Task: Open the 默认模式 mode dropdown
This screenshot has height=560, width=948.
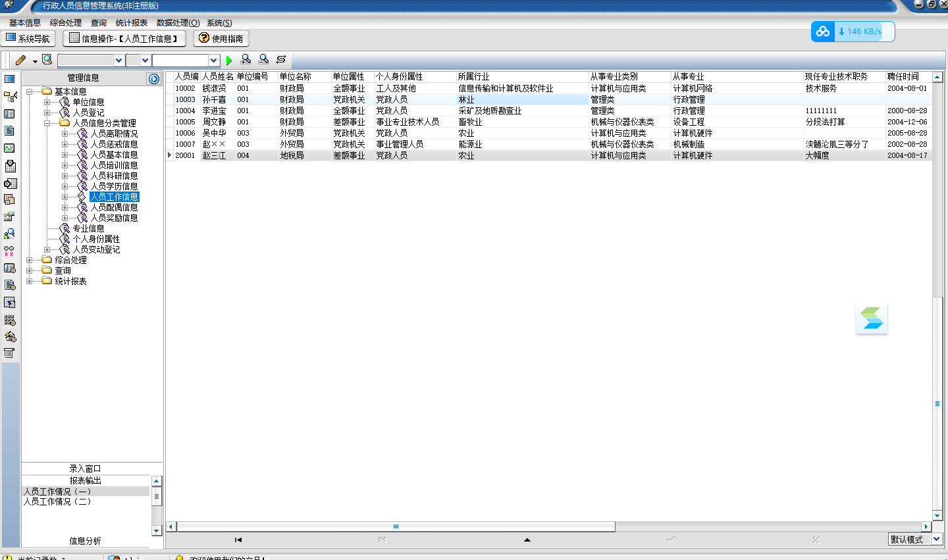Action: pos(937,540)
